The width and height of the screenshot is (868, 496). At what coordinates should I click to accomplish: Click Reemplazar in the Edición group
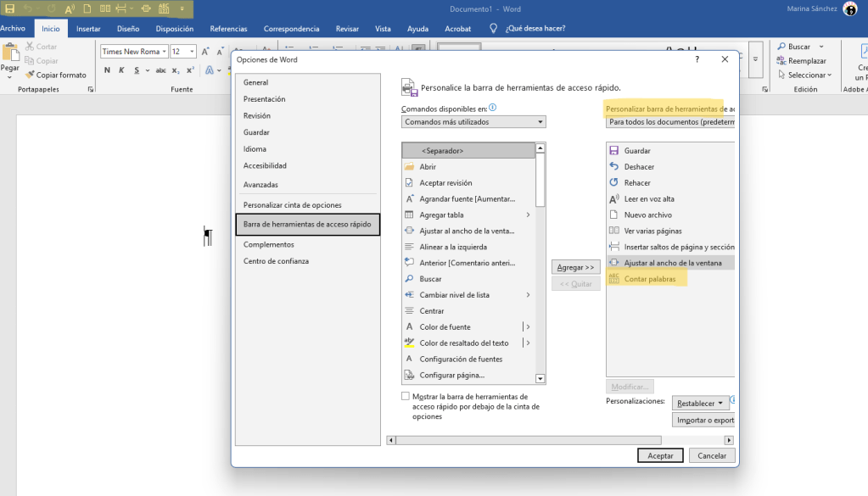806,61
